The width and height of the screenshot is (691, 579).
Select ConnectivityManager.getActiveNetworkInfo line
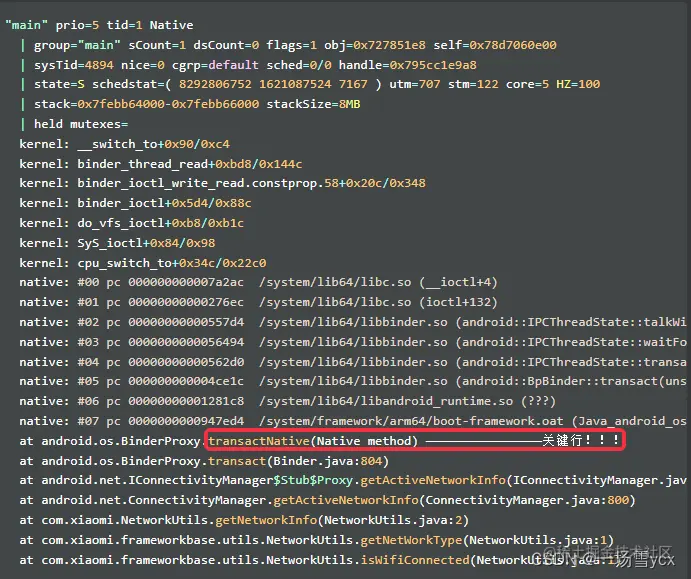click(x=327, y=501)
